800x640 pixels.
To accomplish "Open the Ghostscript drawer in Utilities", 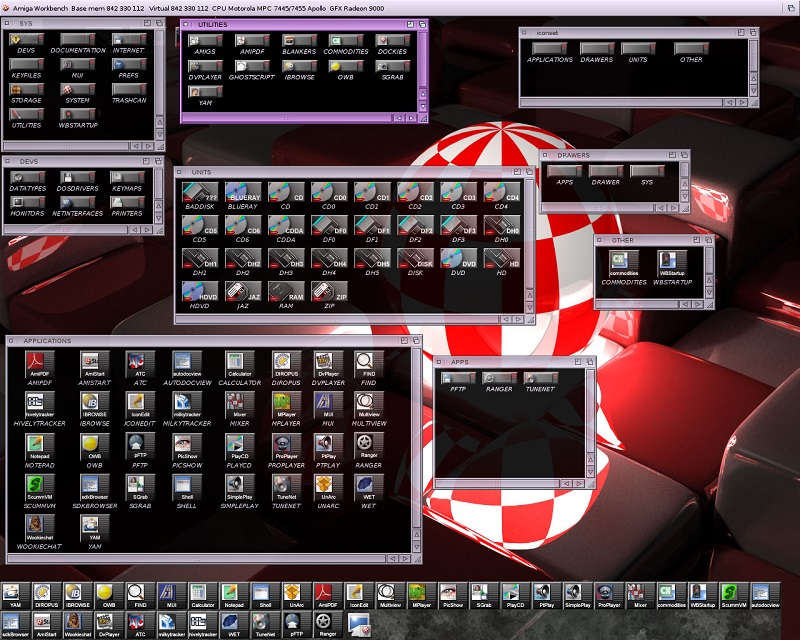I will (x=250, y=68).
